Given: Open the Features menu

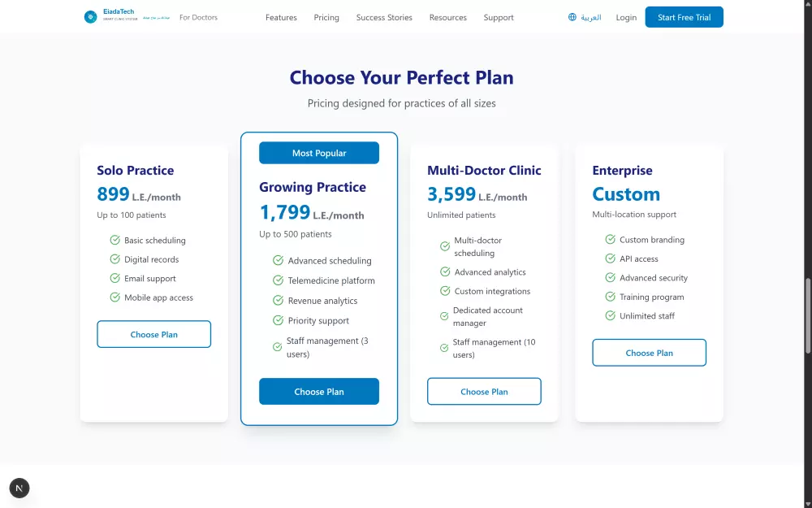Looking at the screenshot, I should 281,16.
